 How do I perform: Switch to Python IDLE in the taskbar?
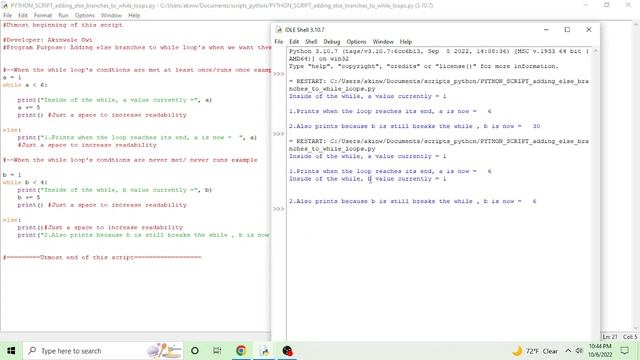[264, 351]
